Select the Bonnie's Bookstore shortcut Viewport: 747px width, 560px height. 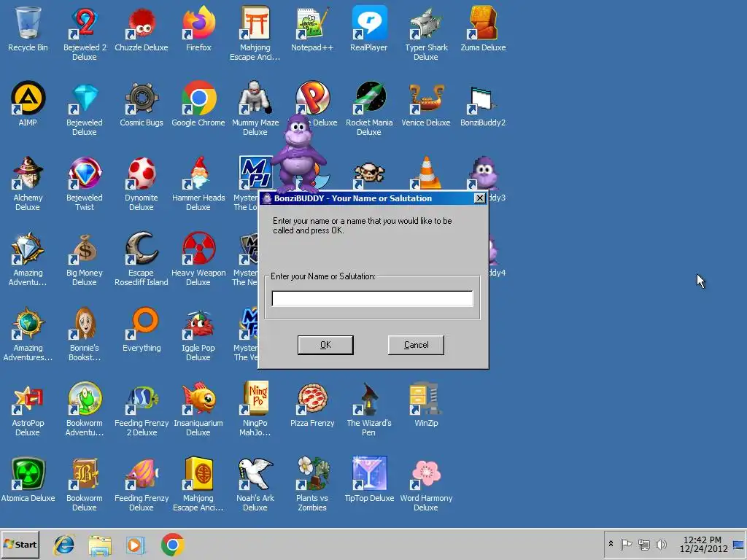85,333
